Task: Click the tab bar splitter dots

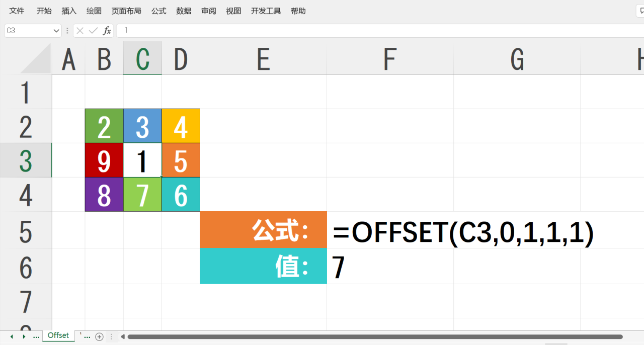Action: pyautogui.click(x=112, y=336)
